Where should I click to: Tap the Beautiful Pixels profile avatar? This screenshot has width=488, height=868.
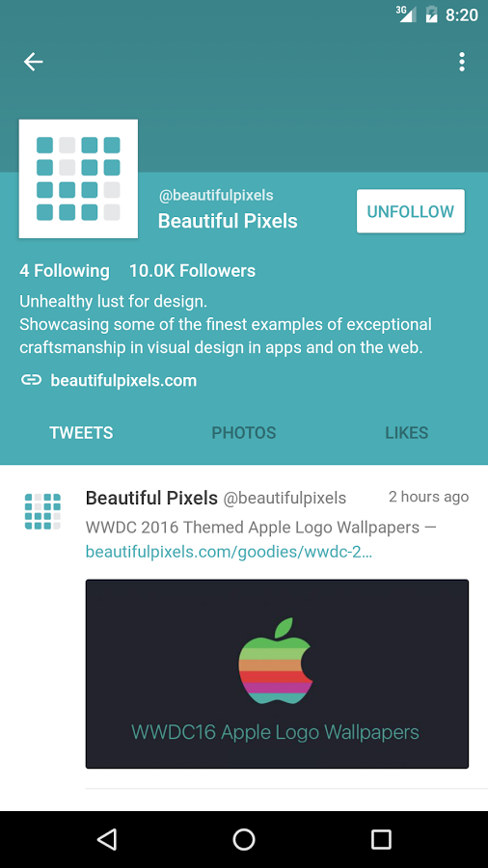coord(78,178)
